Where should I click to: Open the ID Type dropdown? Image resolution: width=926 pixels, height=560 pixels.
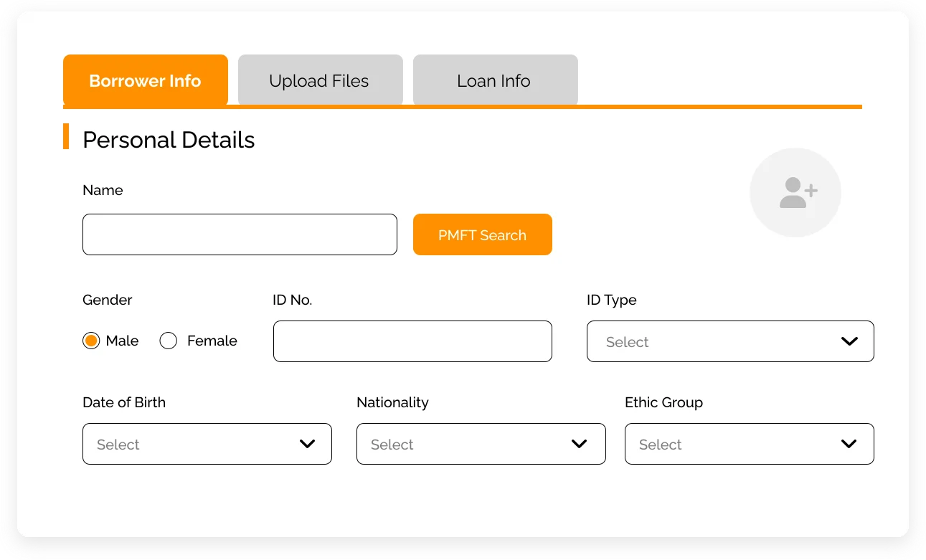[730, 341]
